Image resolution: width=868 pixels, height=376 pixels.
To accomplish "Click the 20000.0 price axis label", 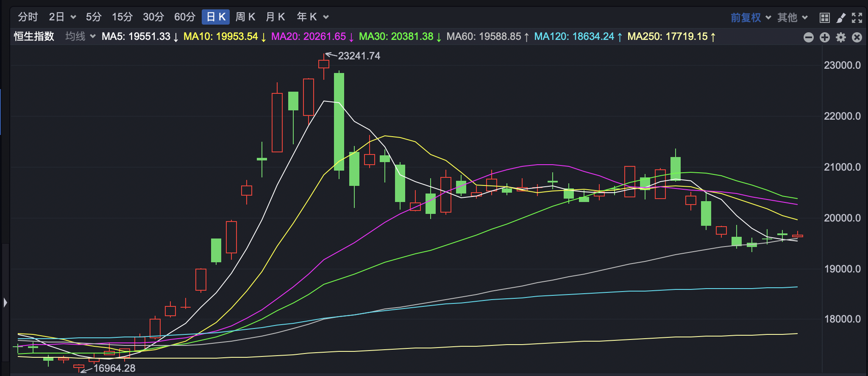I will point(842,218).
